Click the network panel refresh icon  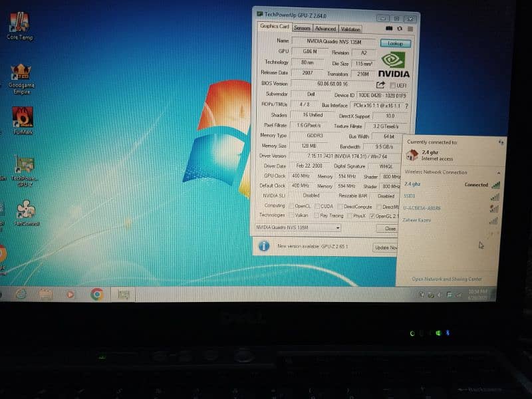501,142
